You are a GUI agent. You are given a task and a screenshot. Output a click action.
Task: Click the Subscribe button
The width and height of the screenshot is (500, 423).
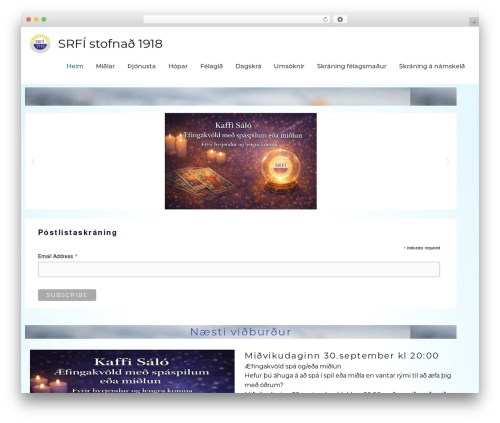click(67, 295)
